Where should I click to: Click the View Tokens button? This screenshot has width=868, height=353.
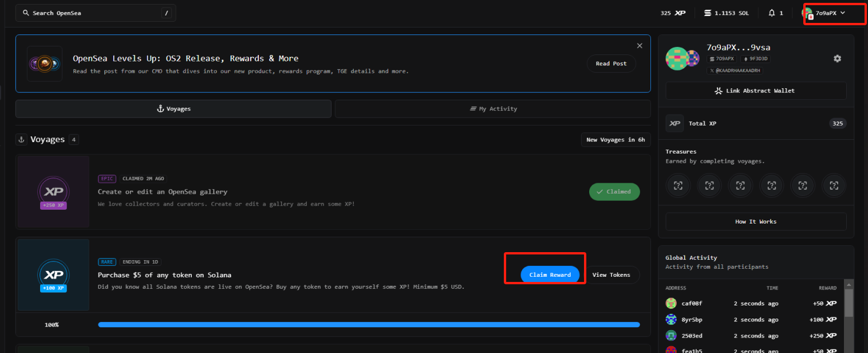611,275
